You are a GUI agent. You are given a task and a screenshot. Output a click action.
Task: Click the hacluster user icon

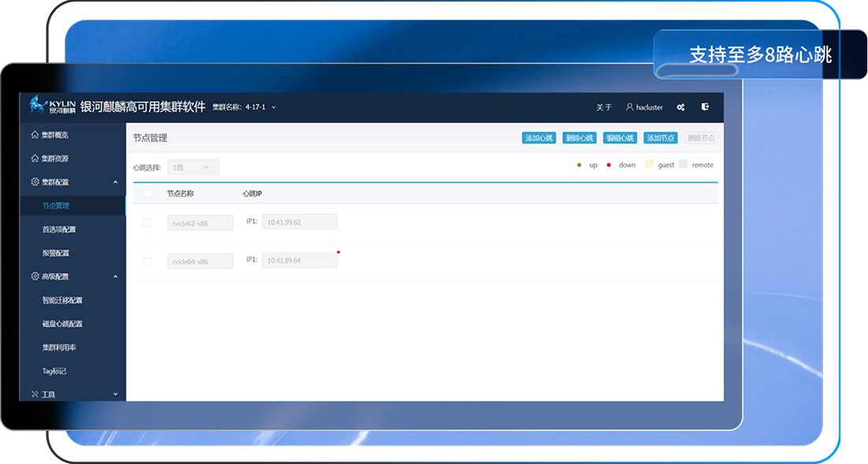pos(630,107)
